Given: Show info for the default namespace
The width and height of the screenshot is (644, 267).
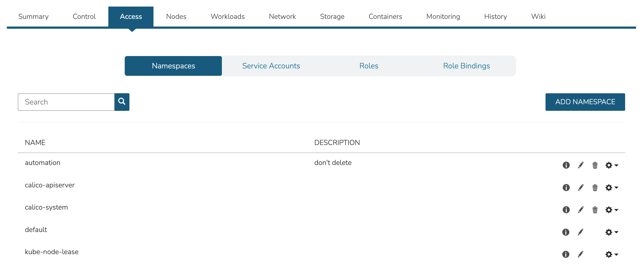Looking at the screenshot, I should tap(566, 232).
